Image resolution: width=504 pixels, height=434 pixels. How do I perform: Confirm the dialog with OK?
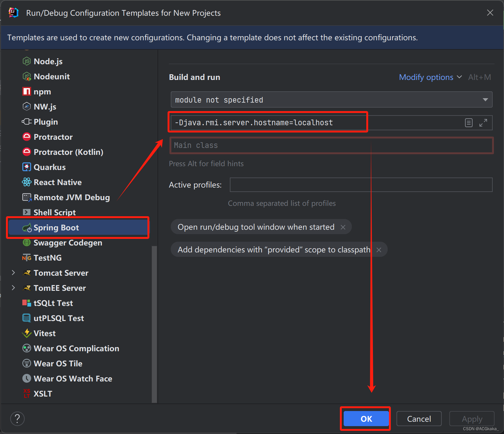[366, 419]
